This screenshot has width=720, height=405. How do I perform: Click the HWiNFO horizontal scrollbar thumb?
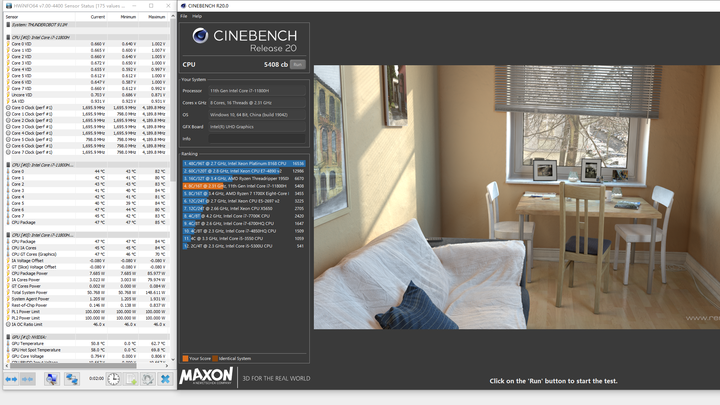pos(73,366)
